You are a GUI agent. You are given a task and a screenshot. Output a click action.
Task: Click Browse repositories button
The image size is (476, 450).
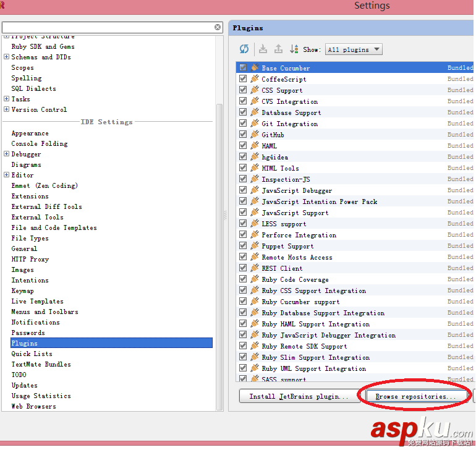click(416, 396)
